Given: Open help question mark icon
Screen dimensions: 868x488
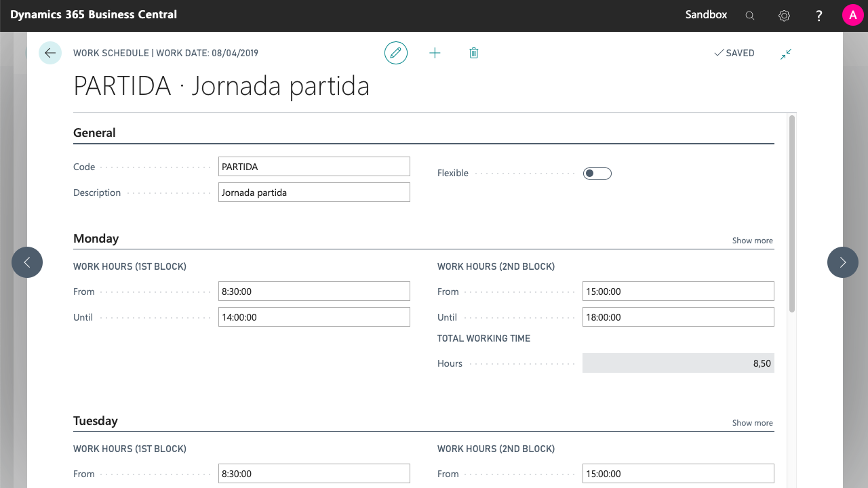Looking at the screenshot, I should 819,16.
